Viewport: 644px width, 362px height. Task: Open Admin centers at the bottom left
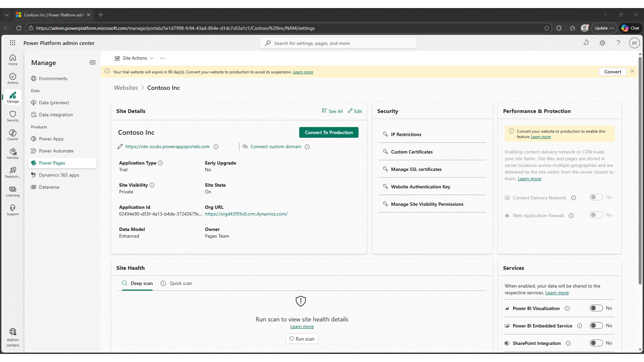[13, 334]
